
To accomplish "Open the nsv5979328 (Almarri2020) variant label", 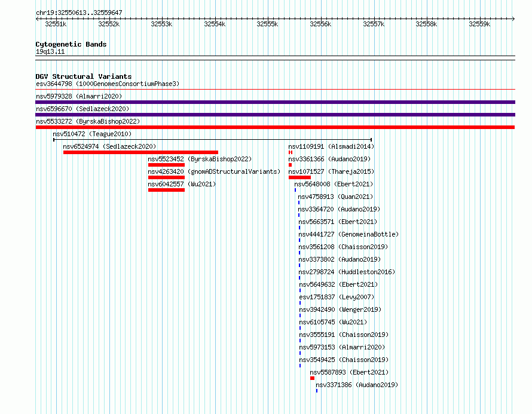I will (79, 96).
